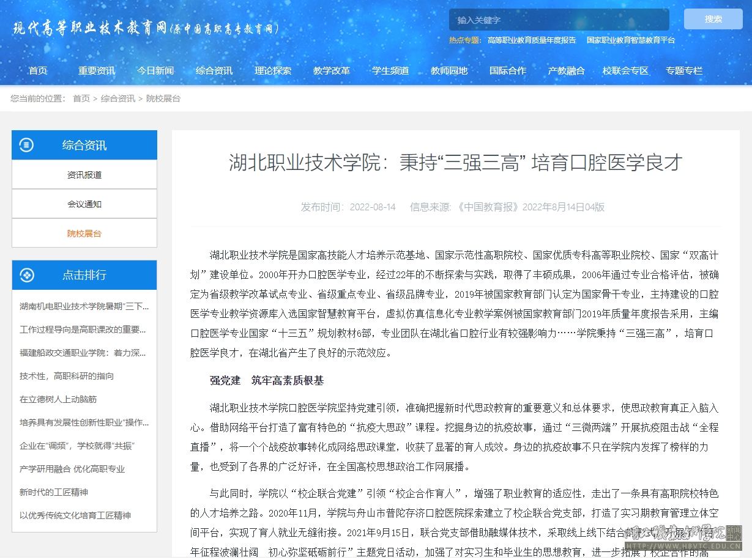Image resolution: width=752 pixels, height=560 pixels.
Task: Select 会议通知 in the sidebar
Action: [x=84, y=204]
